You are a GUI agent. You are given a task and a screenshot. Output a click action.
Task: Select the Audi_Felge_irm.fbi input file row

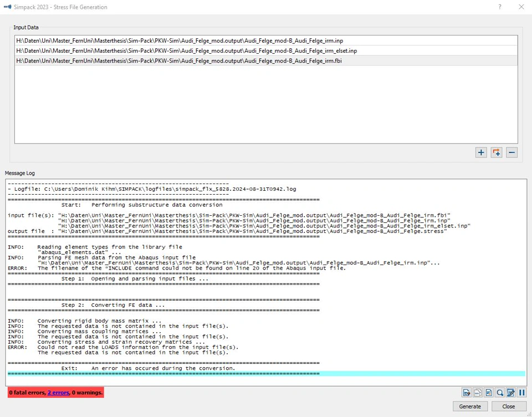(x=266, y=61)
